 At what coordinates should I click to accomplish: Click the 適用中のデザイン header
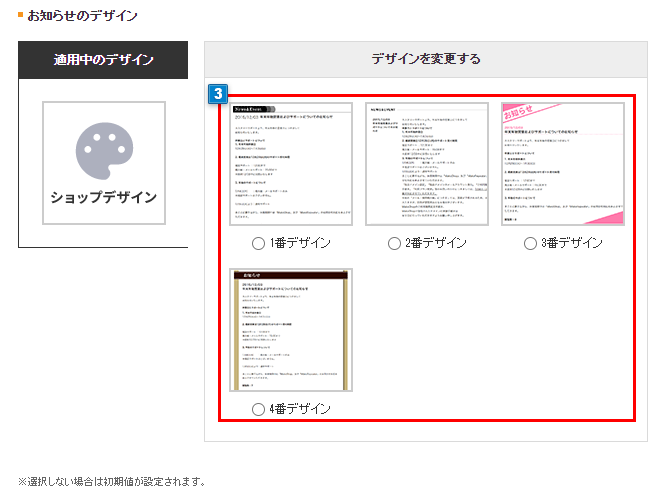[103, 60]
